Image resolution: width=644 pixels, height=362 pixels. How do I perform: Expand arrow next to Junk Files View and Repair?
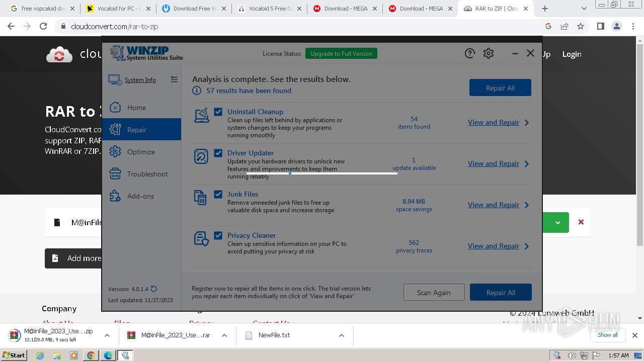pyautogui.click(x=527, y=205)
